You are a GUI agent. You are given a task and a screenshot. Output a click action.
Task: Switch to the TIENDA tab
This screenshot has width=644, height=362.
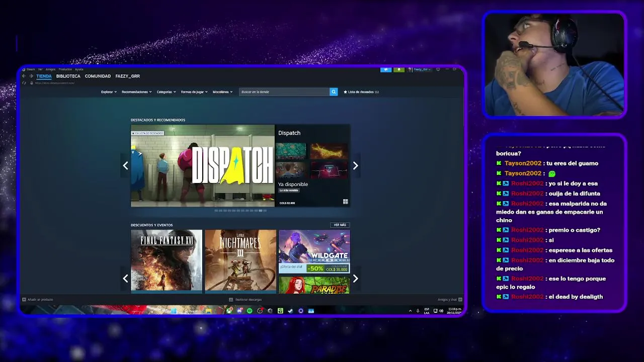tap(44, 76)
